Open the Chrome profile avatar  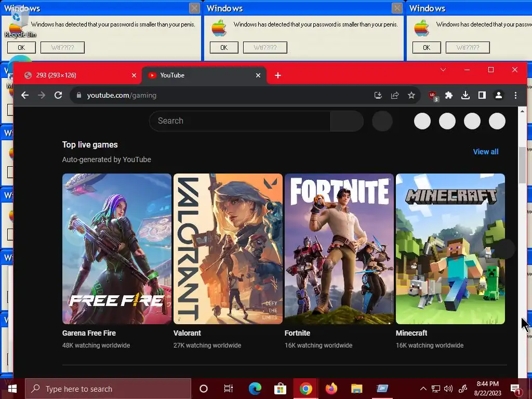coord(498,96)
